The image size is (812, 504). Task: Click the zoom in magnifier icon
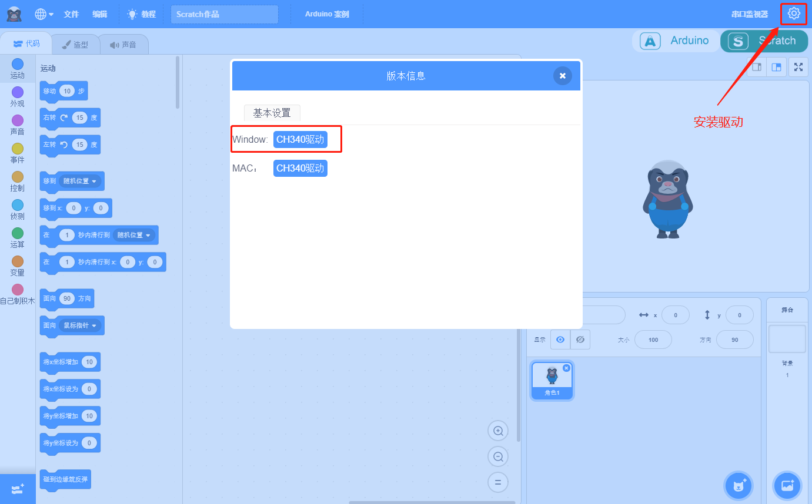[x=498, y=431]
